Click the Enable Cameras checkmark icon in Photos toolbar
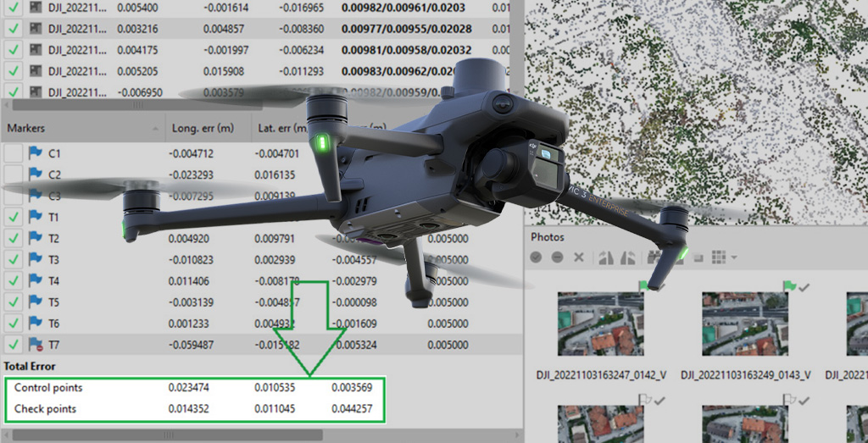868x443 pixels. pyautogui.click(x=536, y=257)
